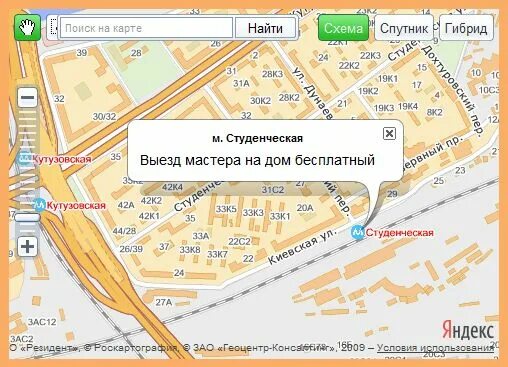Click building number 22К3 label
This screenshot has height=367, width=508.
[370, 55]
